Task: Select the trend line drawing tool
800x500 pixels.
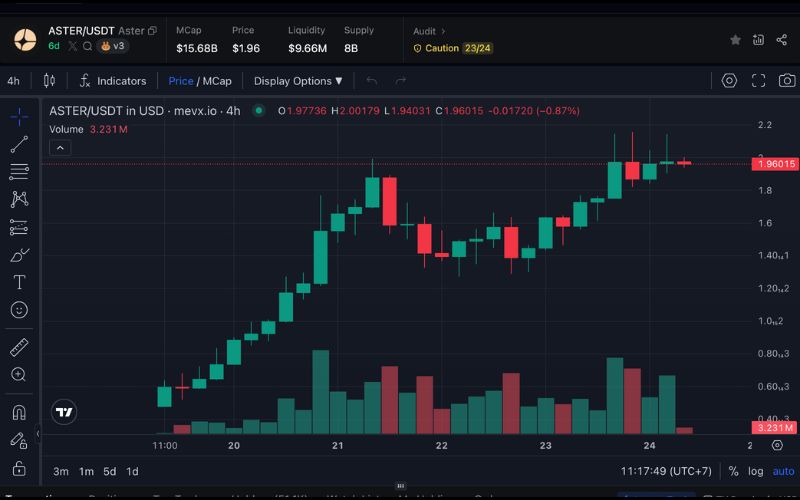Action: pos(19,144)
